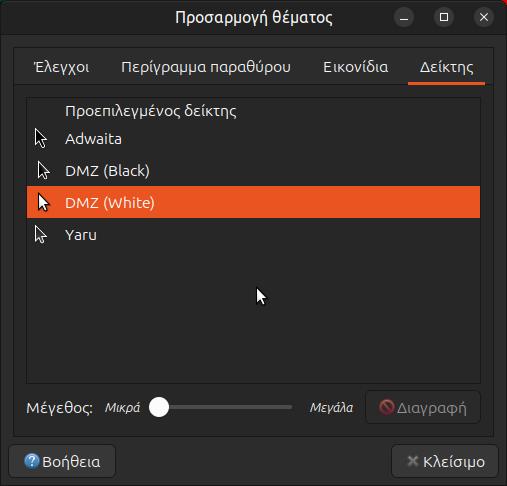Image resolution: width=507 pixels, height=486 pixels.
Task: Select the Προεπιλεγμένος δείκτης entry
Action: click(x=253, y=111)
